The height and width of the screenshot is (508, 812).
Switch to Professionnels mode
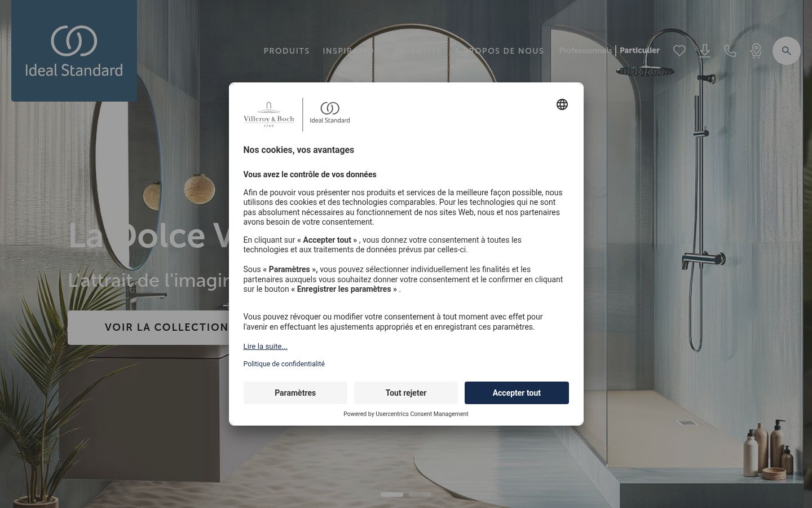585,50
